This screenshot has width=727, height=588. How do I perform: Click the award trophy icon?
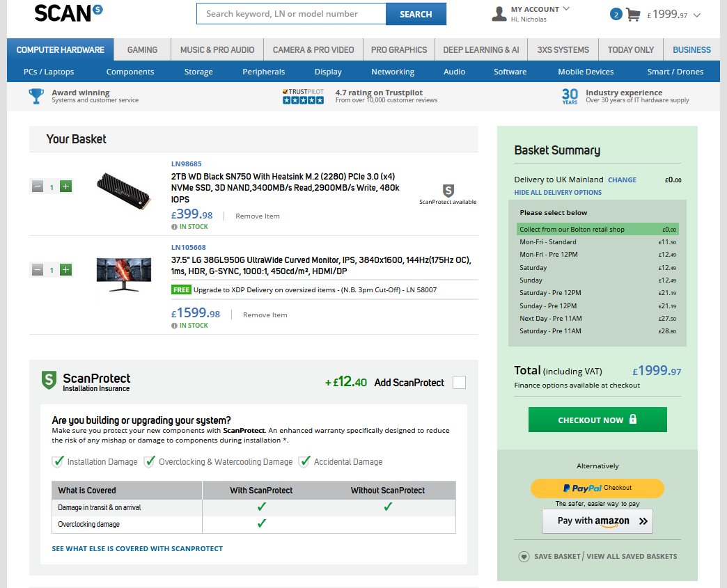point(36,96)
